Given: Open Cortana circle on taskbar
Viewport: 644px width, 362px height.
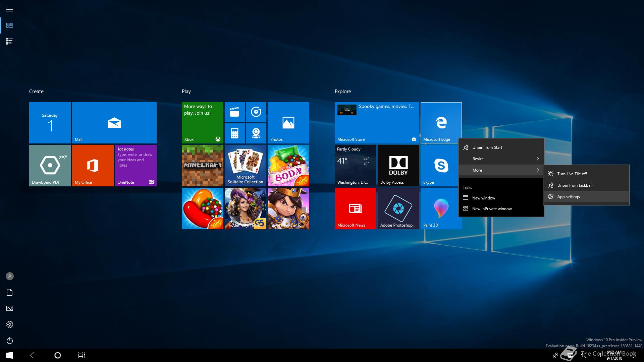Looking at the screenshot, I should [x=58, y=355].
